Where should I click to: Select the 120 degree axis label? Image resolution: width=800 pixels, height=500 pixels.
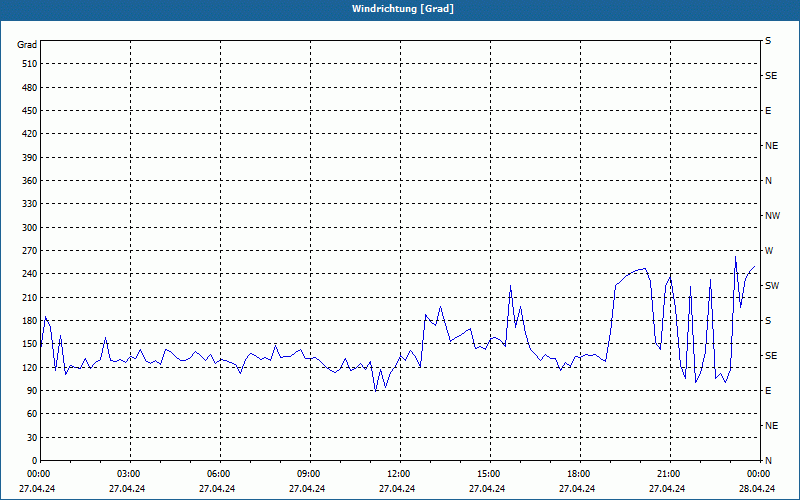click(30, 367)
